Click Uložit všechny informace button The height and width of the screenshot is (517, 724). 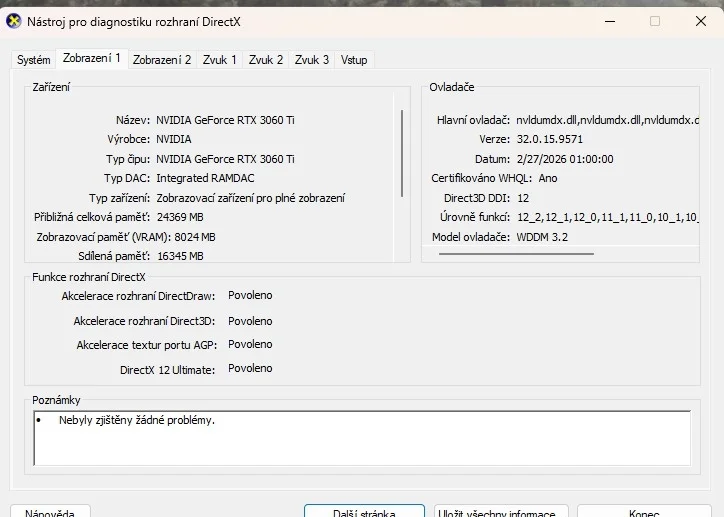coord(497,512)
